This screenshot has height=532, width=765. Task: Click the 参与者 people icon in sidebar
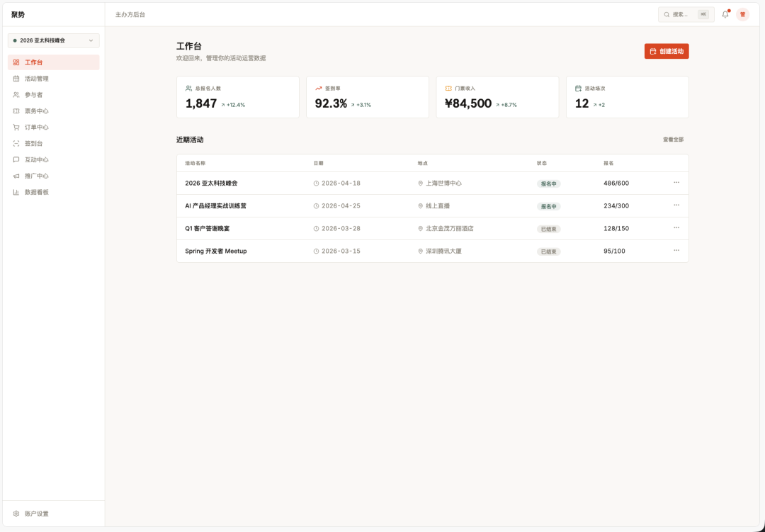click(x=16, y=95)
